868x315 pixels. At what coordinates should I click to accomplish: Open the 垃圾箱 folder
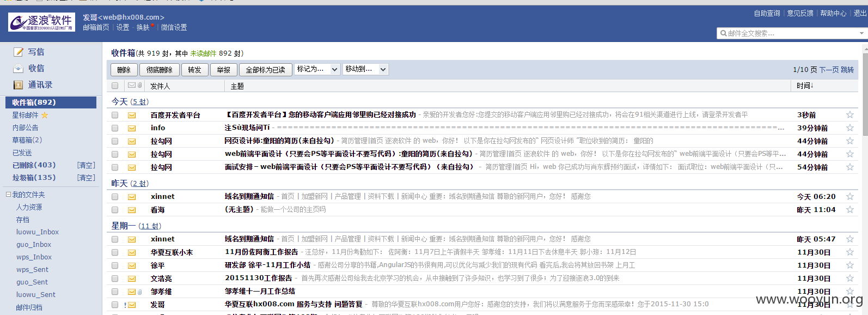tap(34, 178)
